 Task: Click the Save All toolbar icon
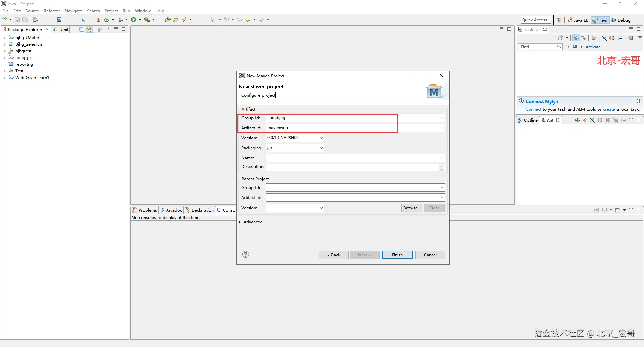(25, 20)
